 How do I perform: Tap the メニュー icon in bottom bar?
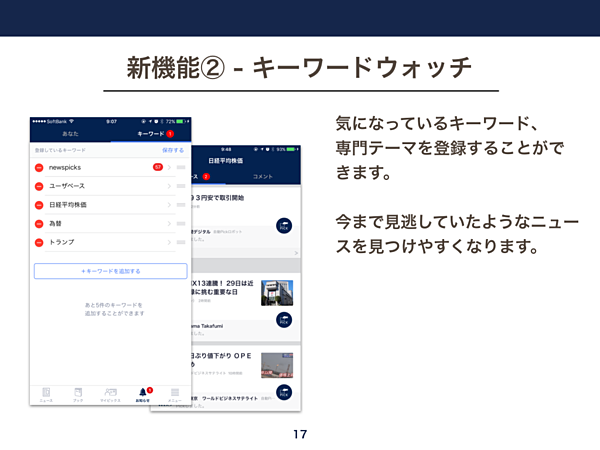174,394
